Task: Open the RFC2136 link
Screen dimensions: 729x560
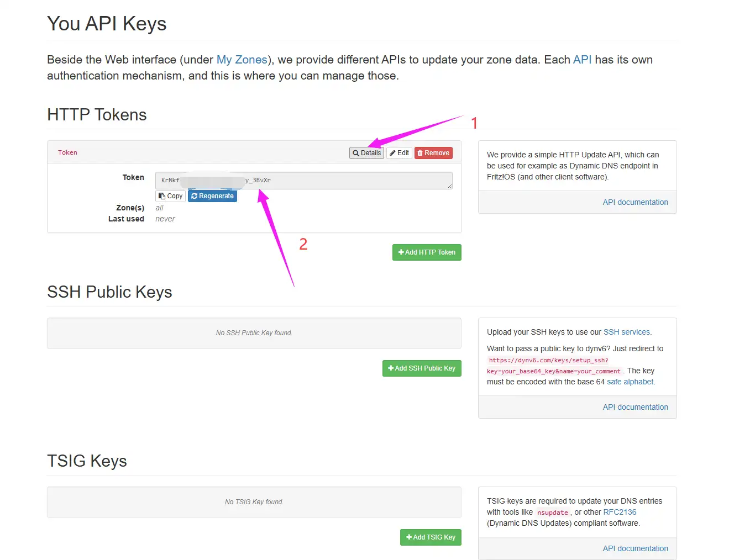Action: coord(620,512)
